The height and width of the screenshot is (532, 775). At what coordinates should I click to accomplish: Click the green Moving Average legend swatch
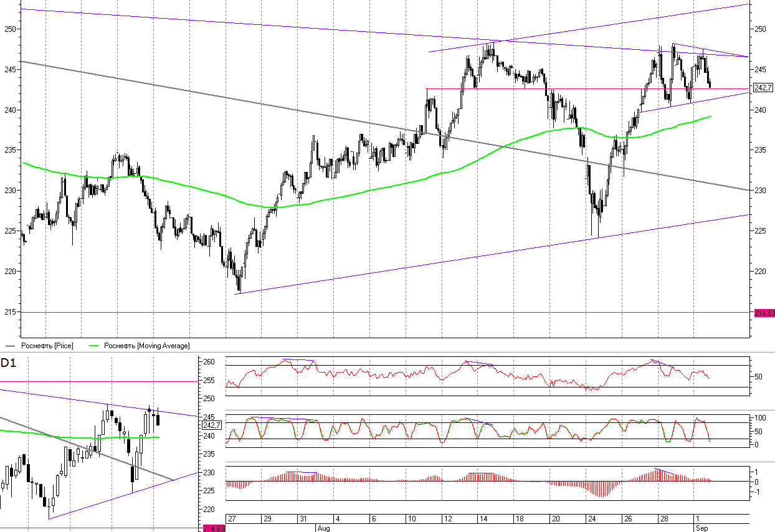[94, 346]
